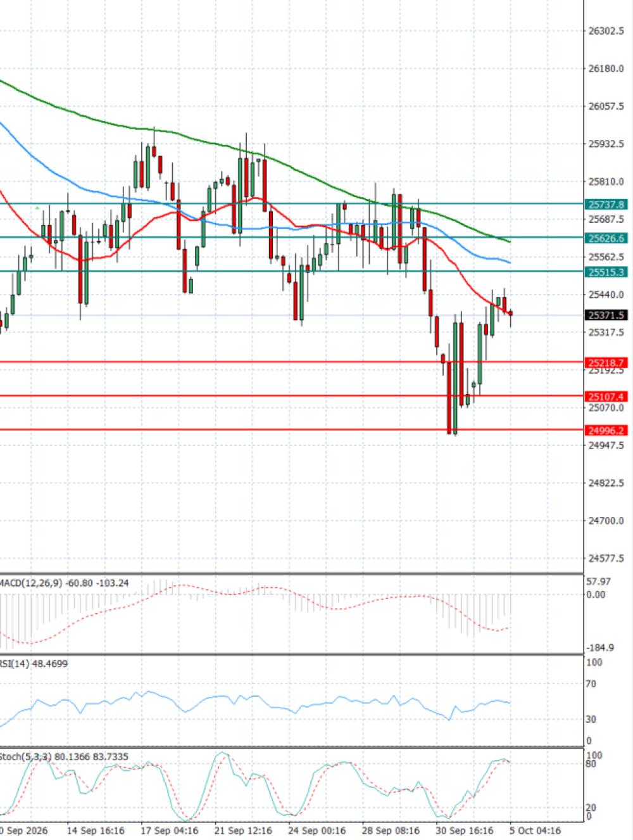
Task: Select the RSI(14) 48.4699 indicator label
Action: pos(34,664)
